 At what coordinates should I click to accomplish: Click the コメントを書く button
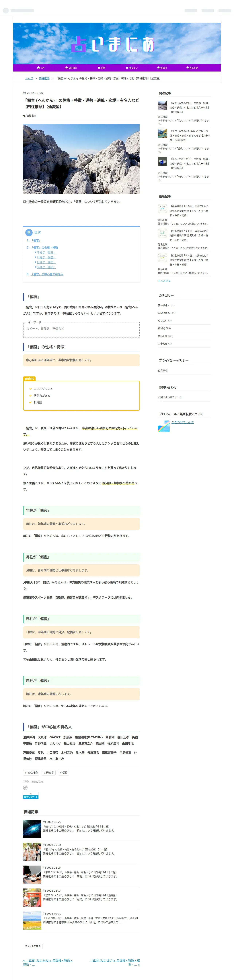pos(33,946)
